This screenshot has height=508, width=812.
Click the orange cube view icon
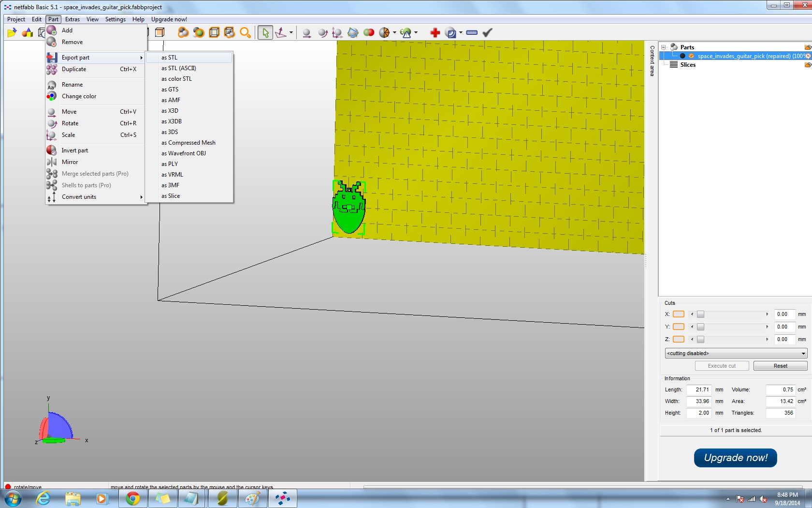tap(159, 32)
